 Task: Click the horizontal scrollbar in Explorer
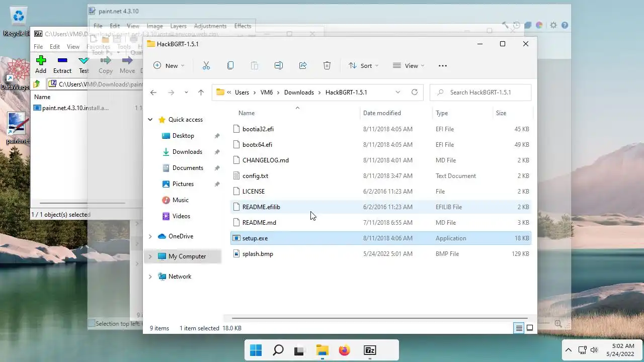point(379,318)
